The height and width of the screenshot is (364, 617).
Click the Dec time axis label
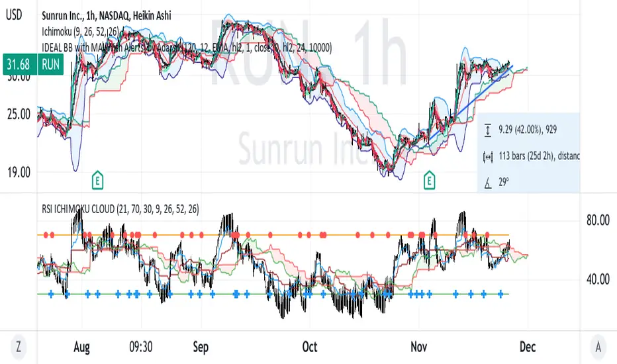point(528,347)
